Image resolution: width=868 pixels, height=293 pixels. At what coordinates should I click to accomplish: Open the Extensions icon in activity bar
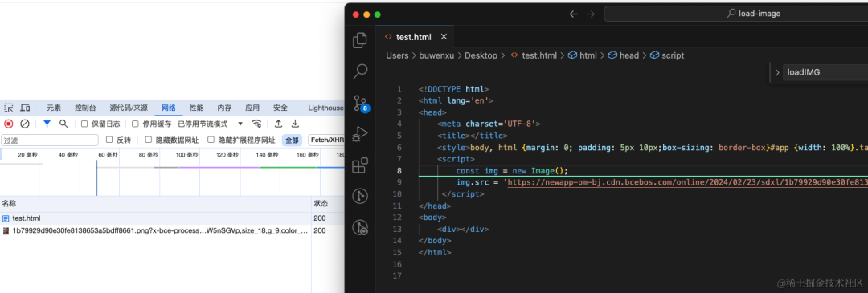click(x=360, y=165)
